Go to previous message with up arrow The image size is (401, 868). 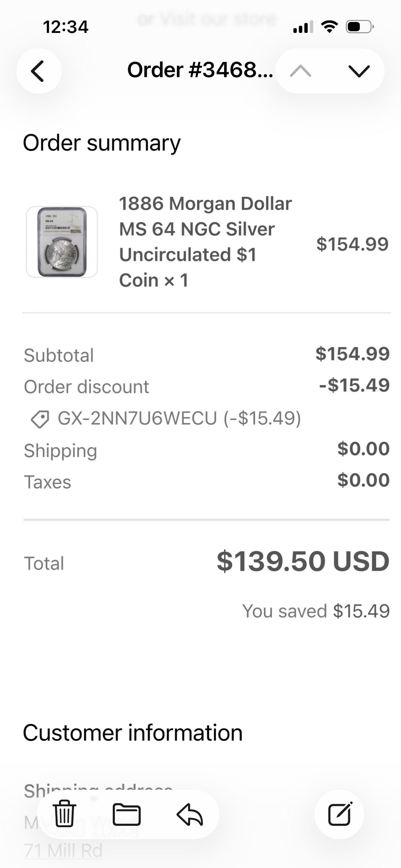pos(301,71)
